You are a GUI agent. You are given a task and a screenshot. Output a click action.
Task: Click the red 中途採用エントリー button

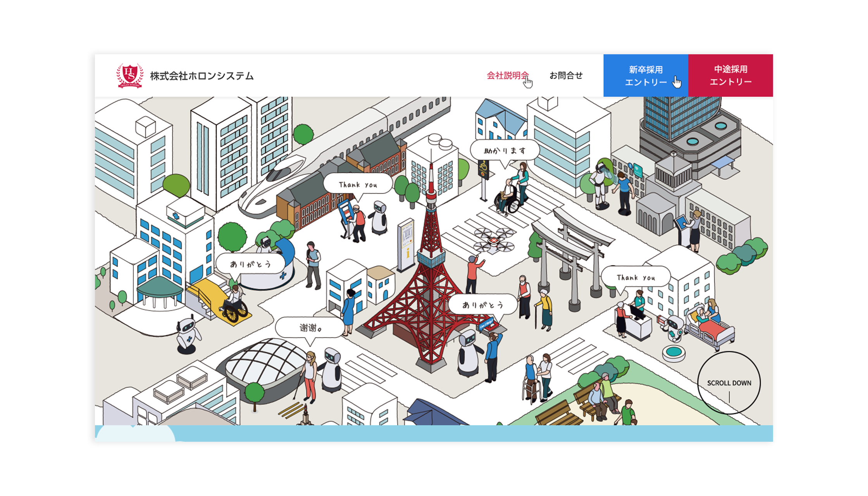pyautogui.click(x=730, y=76)
